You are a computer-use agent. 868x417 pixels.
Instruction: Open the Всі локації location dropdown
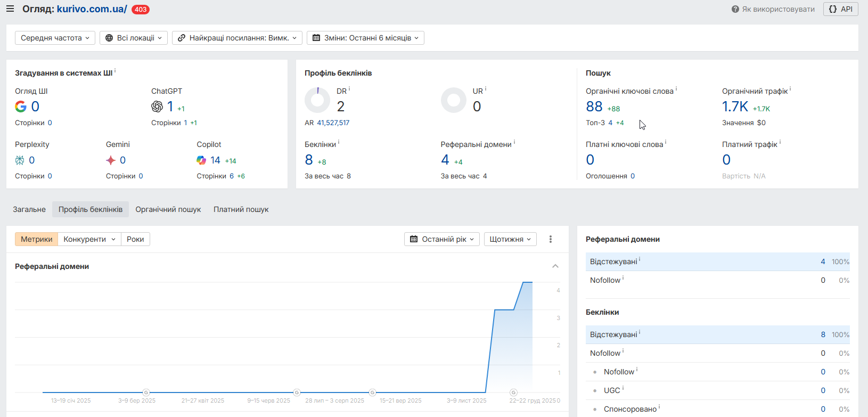point(134,38)
